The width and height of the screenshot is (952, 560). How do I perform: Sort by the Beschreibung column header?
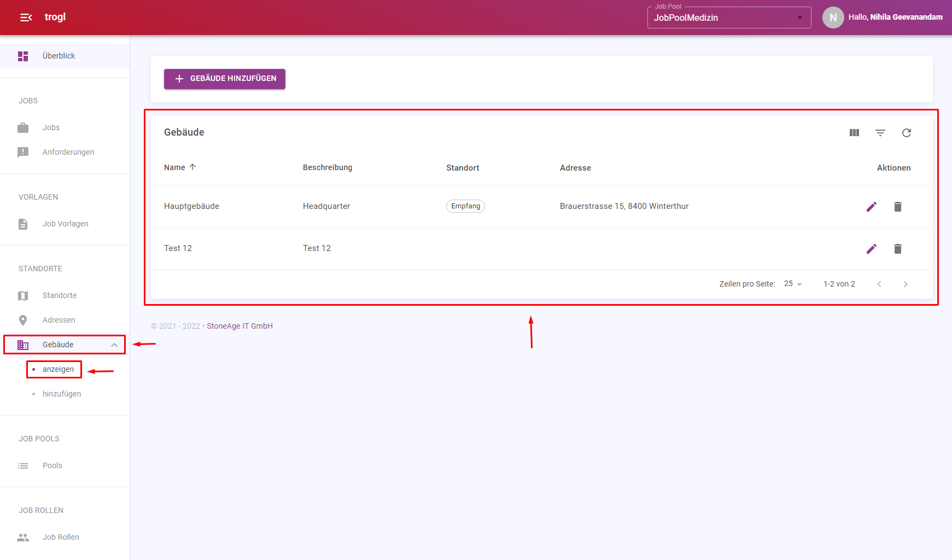click(x=328, y=167)
